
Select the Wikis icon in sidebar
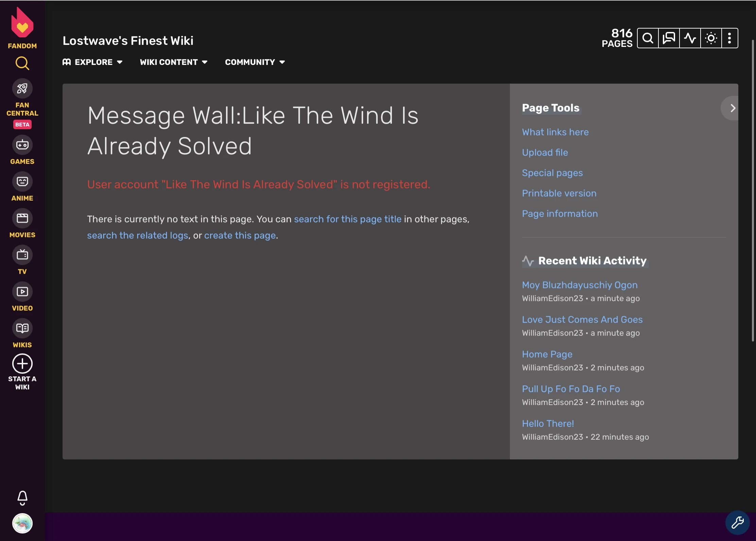point(22,328)
